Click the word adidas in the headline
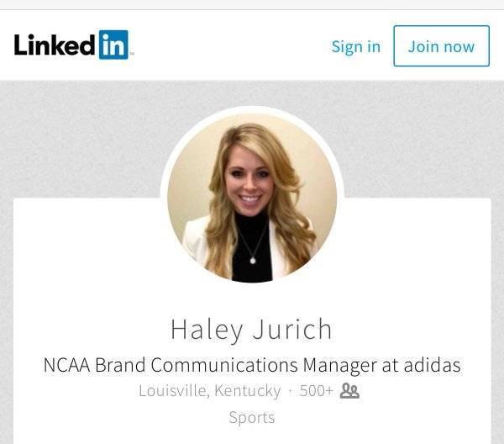The width and height of the screenshot is (504, 444). click(x=433, y=365)
